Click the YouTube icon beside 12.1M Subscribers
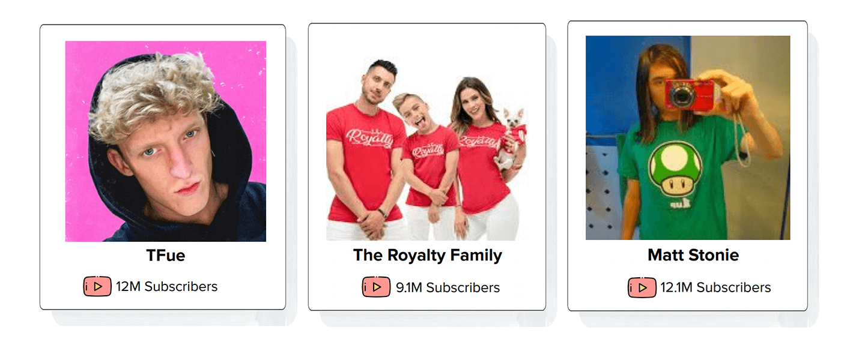Viewport: 868px width, 348px height. (x=642, y=287)
